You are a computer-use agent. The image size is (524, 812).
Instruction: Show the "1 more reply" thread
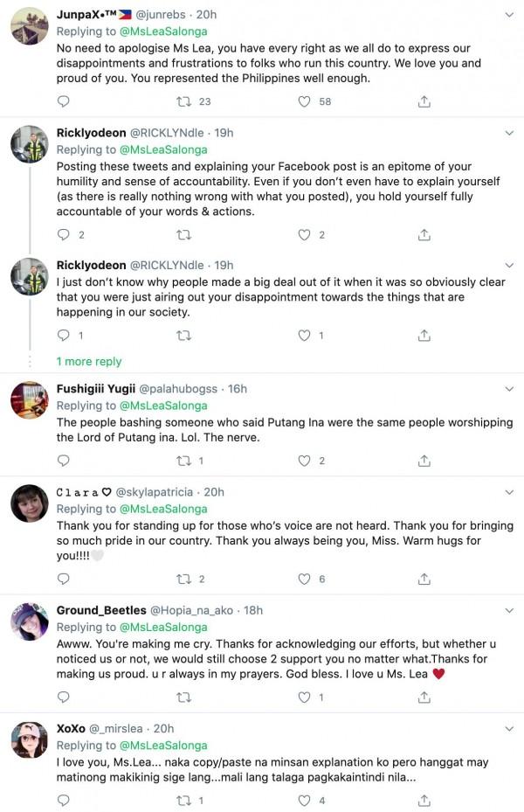pyautogui.click(x=89, y=361)
